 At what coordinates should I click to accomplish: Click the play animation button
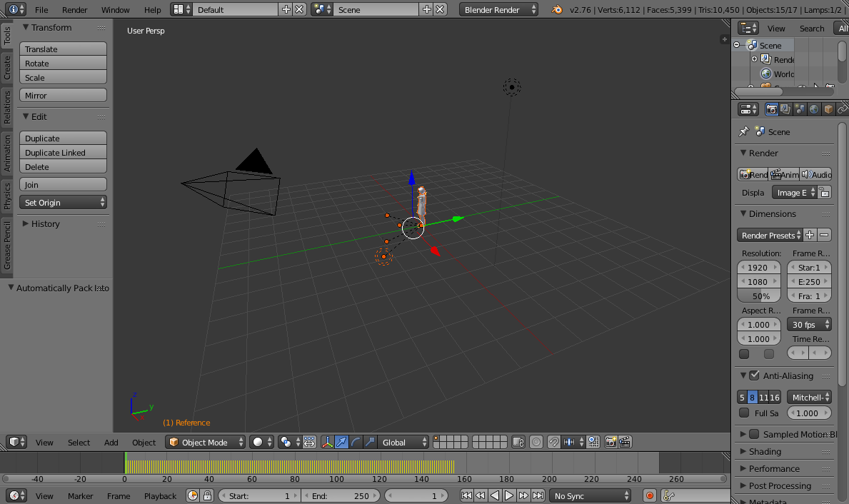point(509,495)
